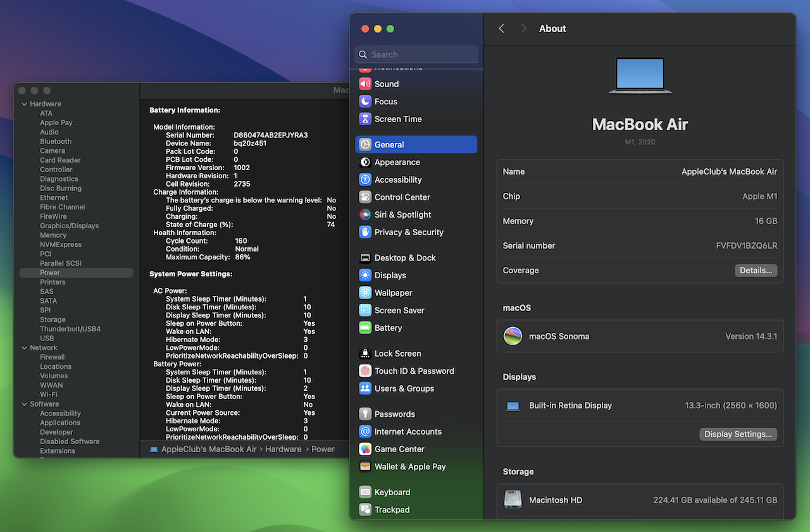This screenshot has width=810, height=532.
Task: Select Applications under Software in System Information
Action: tap(60, 423)
